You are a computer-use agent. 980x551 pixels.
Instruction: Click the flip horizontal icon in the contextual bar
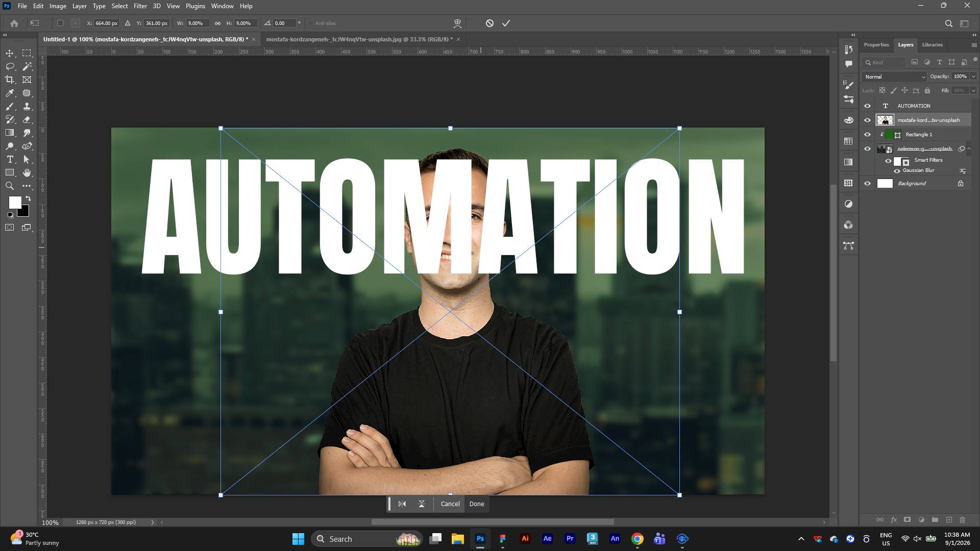pos(402,504)
